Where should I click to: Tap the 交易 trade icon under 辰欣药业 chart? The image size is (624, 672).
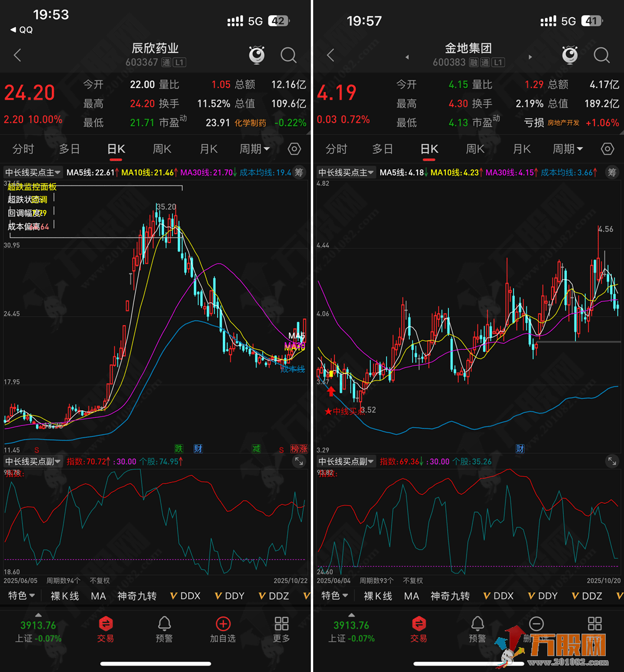coord(106,629)
